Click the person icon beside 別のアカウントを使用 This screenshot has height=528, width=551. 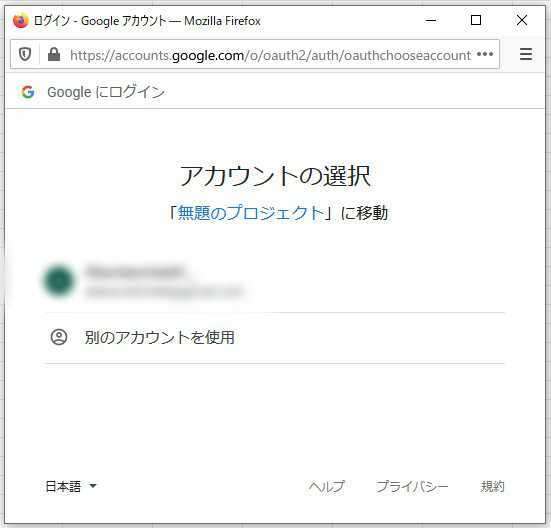[x=59, y=337]
